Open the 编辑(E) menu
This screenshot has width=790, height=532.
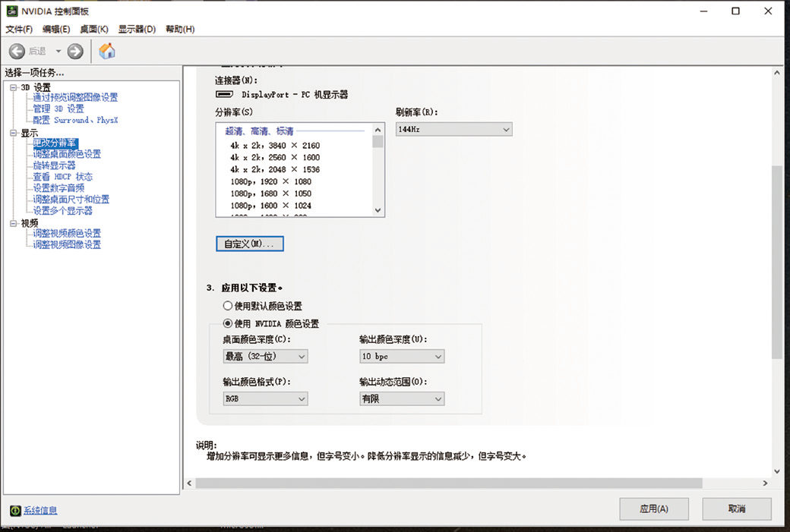click(56, 29)
